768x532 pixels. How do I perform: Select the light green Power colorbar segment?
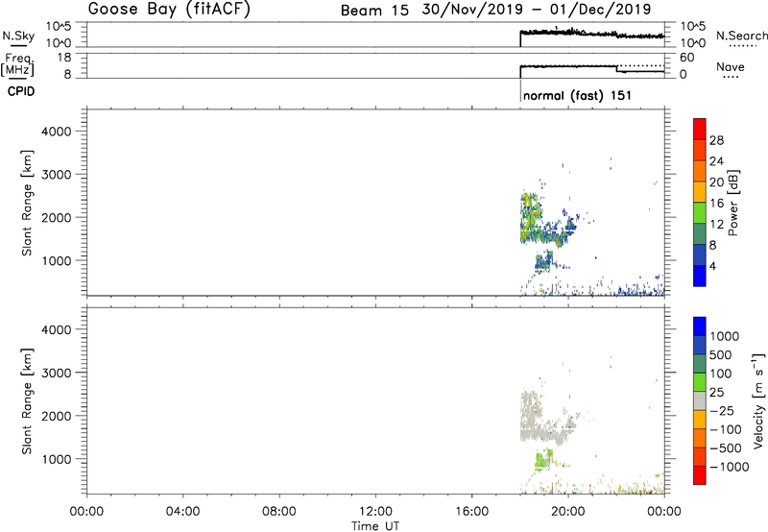tap(700, 212)
